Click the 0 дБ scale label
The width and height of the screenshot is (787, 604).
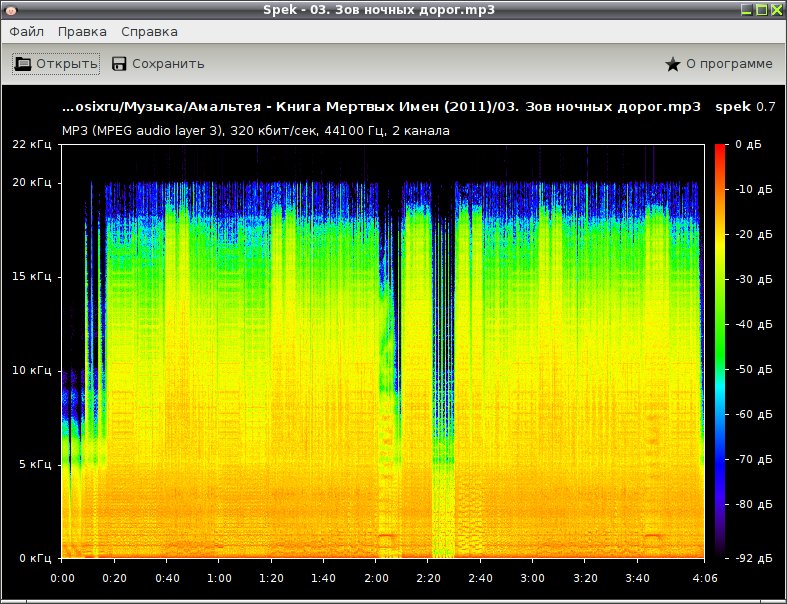[748, 145]
